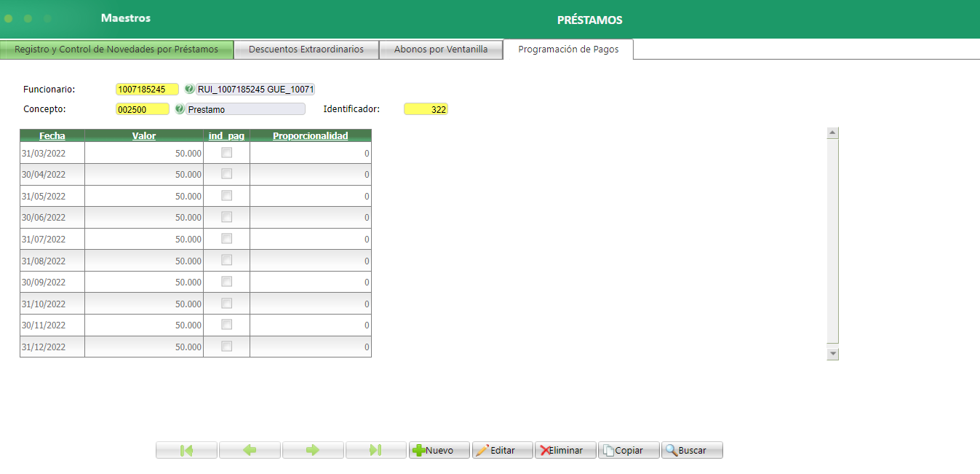Click the Buscar button
The height and width of the screenshot is (474, 980).
(x=692, y=450)
